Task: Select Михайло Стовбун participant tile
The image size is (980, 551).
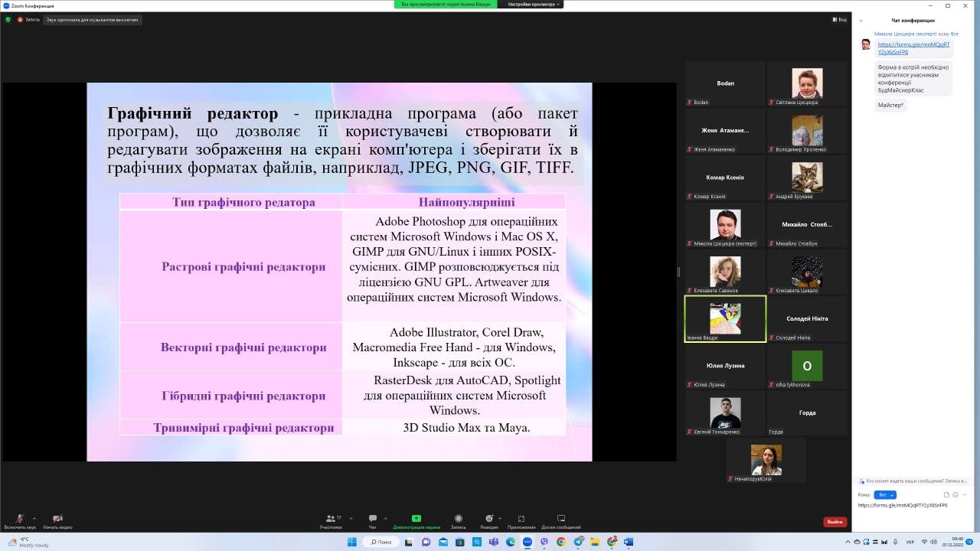Action: click(807, 225)
